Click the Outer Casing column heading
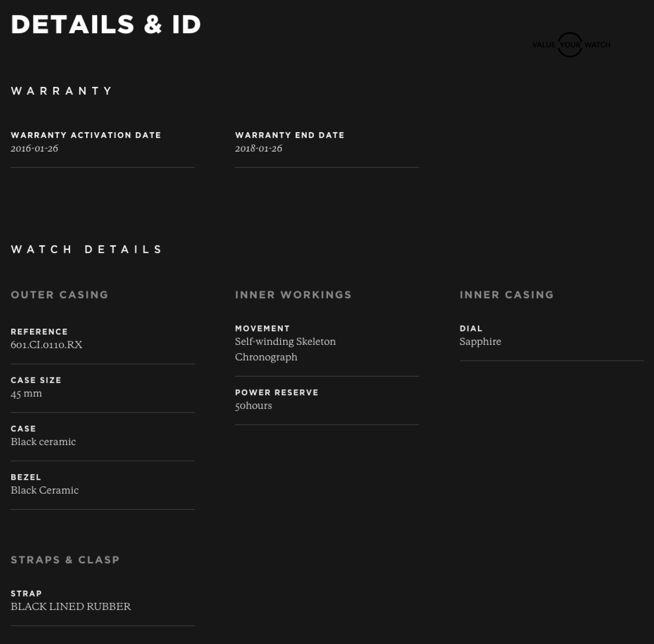The image size is (654, 644). point(60,295)
